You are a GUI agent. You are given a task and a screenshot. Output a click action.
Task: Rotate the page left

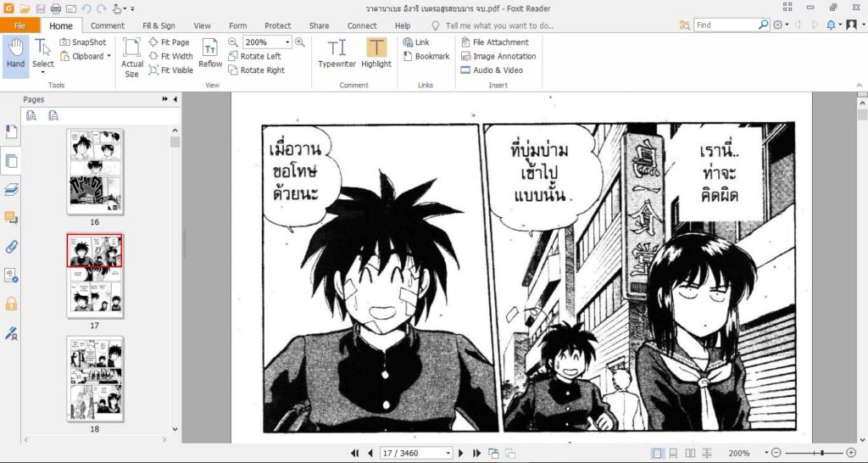pyautogui.click(x=254, y=56)
